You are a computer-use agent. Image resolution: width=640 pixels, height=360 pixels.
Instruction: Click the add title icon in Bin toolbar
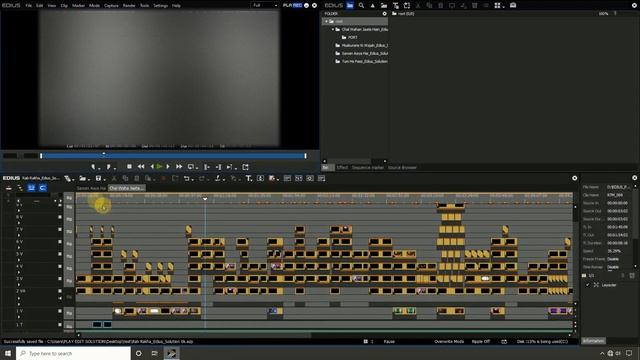point(396,5)
